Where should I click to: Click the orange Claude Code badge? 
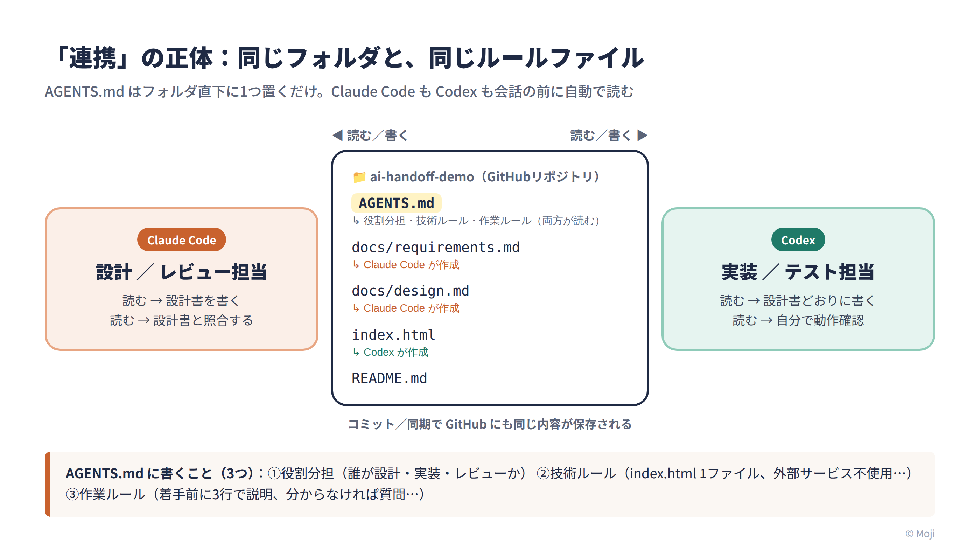[x=182, y=240]
